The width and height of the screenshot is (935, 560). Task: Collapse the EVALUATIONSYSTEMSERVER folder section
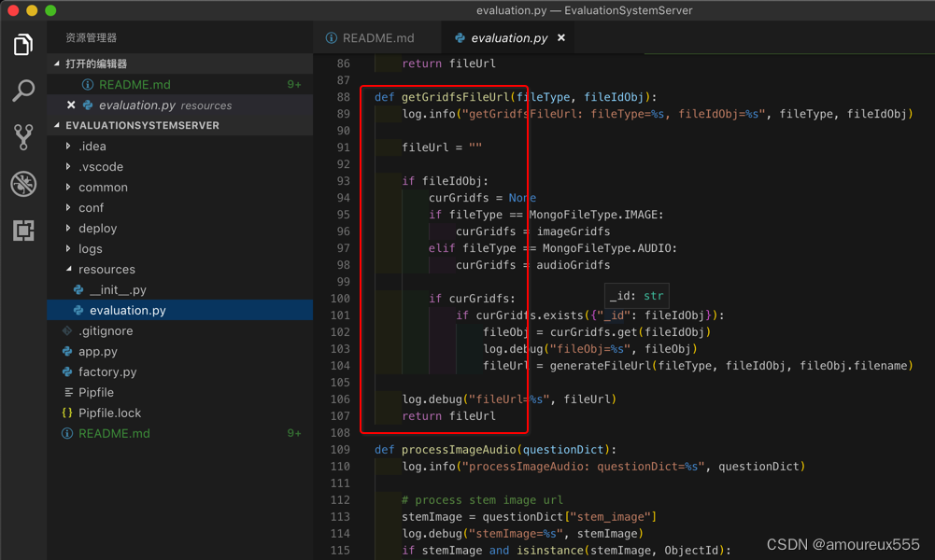tap(57, 125)
